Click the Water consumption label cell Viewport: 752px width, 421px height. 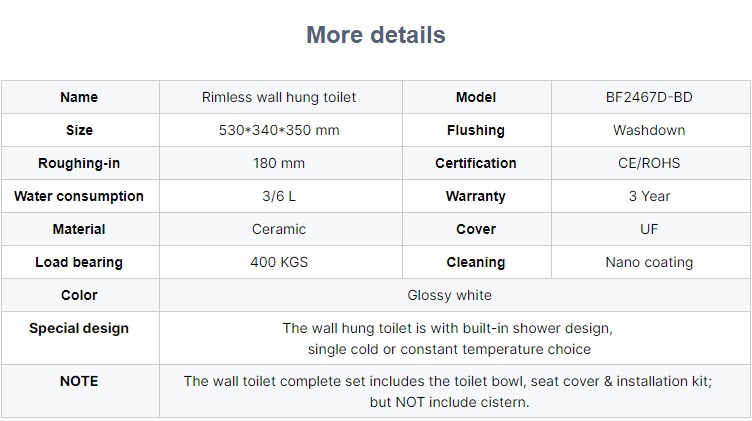click(80, 197)
